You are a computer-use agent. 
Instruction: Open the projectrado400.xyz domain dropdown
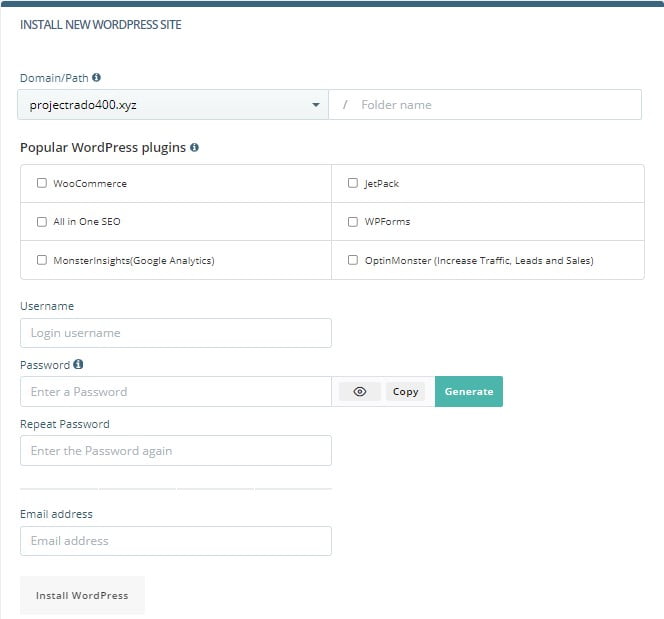click(173, 105)
